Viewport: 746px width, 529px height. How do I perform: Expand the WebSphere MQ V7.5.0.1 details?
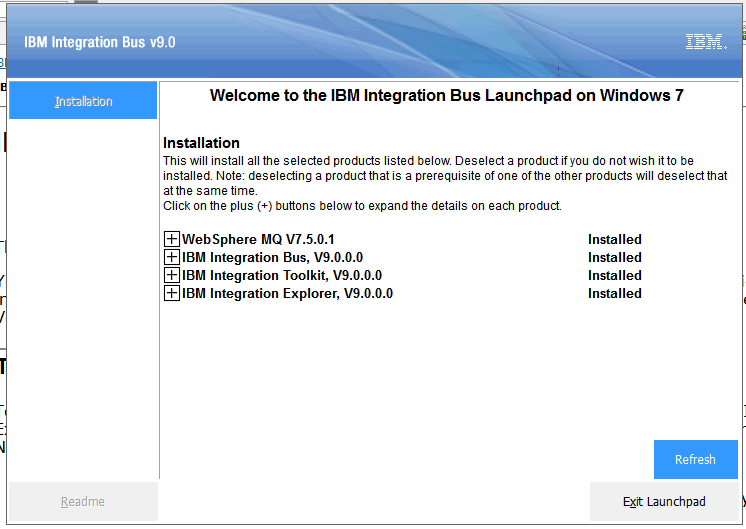172,239
